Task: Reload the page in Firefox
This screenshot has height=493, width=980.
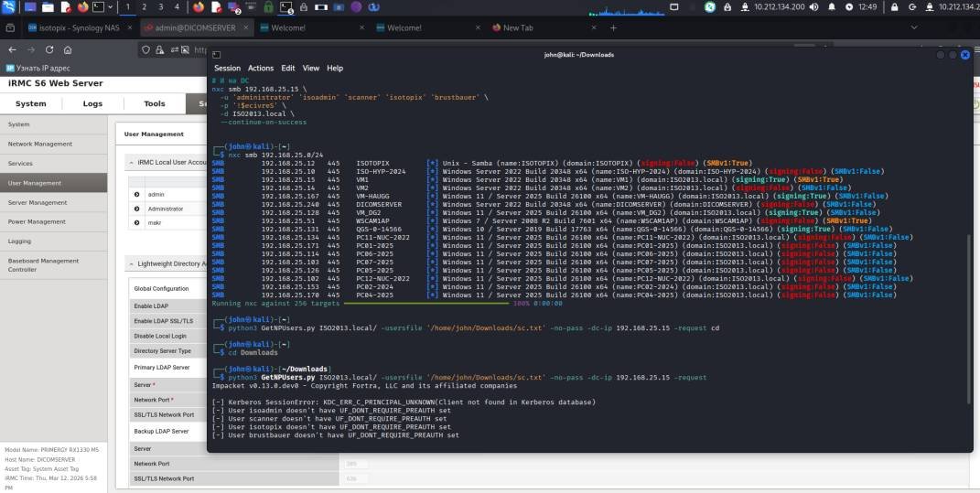Action: 49,50
